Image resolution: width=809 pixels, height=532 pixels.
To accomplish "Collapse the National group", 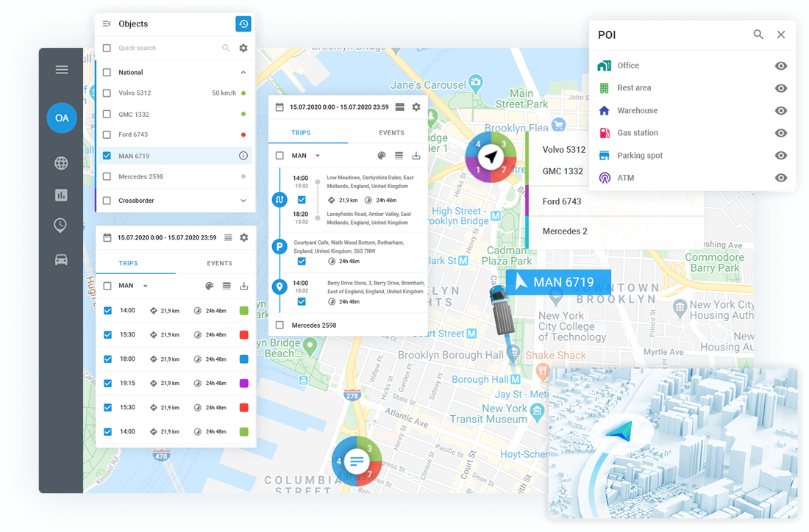I will click(243, 73).
